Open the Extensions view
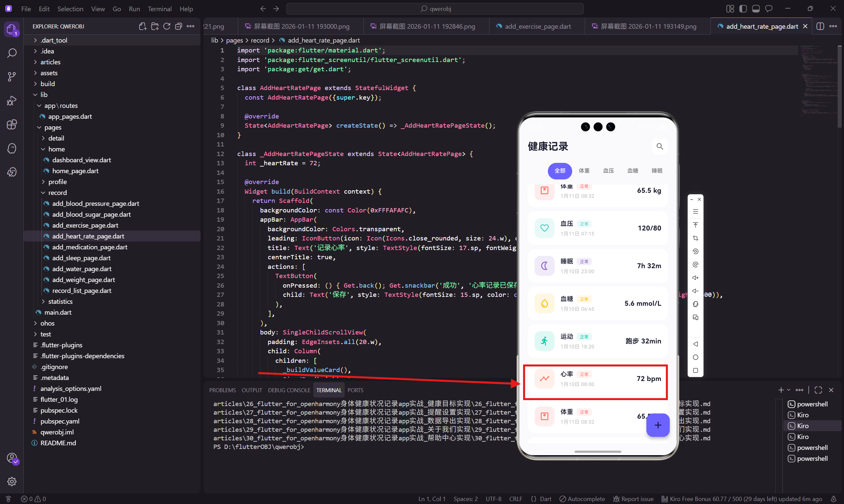The height and width of the screenshot is (504, 844). coord(12,124)
